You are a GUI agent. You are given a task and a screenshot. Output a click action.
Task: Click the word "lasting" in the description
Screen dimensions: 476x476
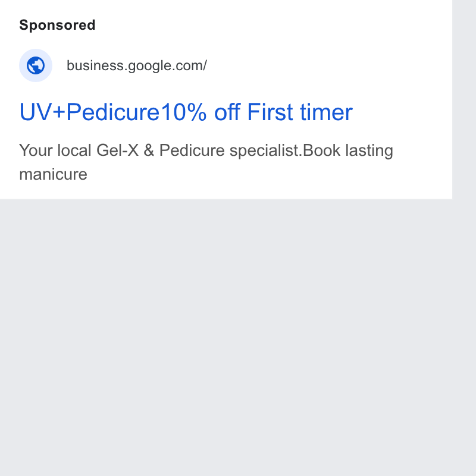369,151
